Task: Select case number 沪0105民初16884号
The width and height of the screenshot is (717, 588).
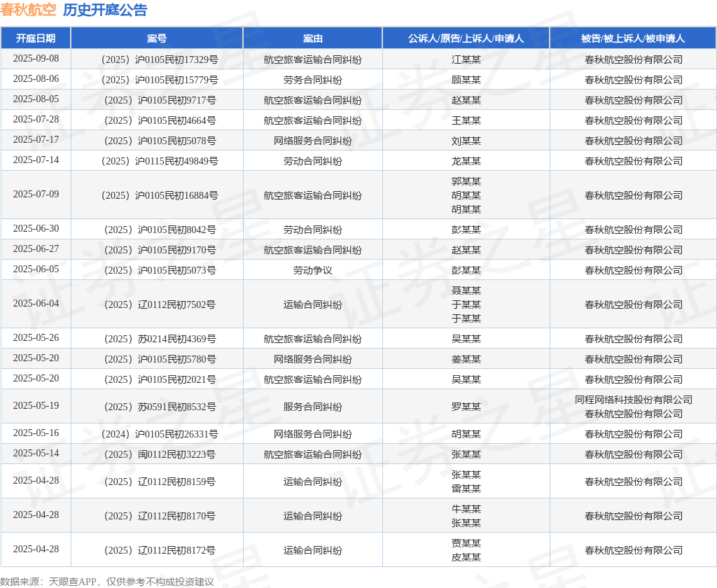Action: click(160, 196)
